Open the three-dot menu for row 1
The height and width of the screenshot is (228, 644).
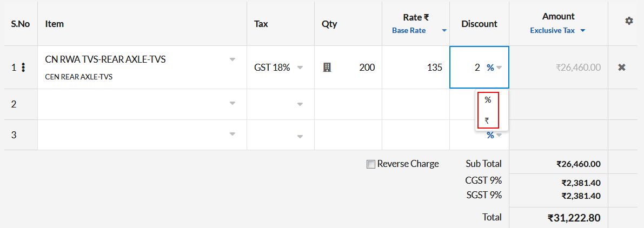pyautogui.click(x=23, y=67)
